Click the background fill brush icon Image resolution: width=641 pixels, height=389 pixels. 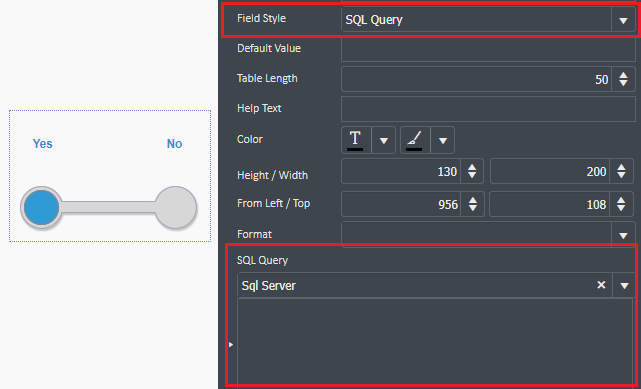pyautogui.click(x=415, y=140)
